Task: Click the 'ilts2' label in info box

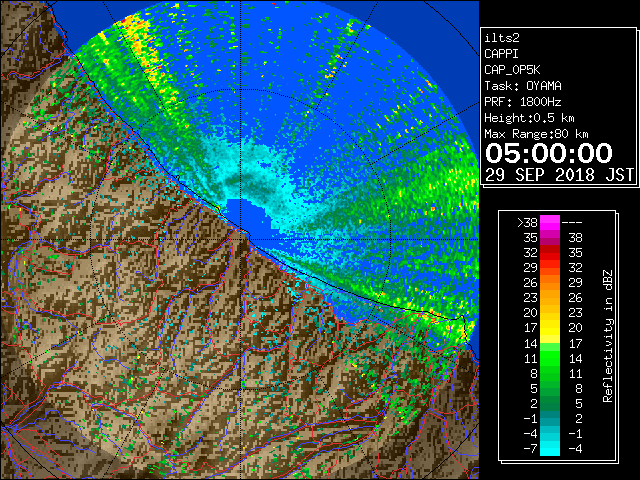Action: [502, 38]
